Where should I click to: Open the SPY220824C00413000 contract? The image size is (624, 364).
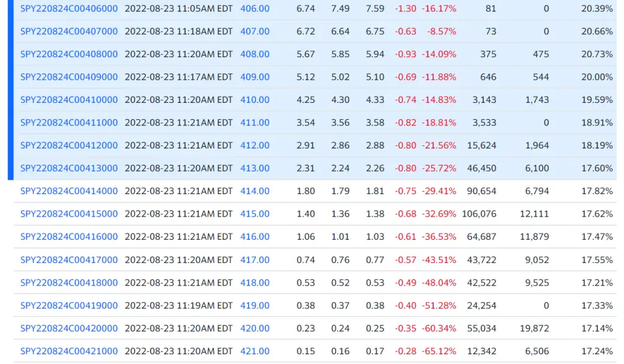click(x=69, y=168)
